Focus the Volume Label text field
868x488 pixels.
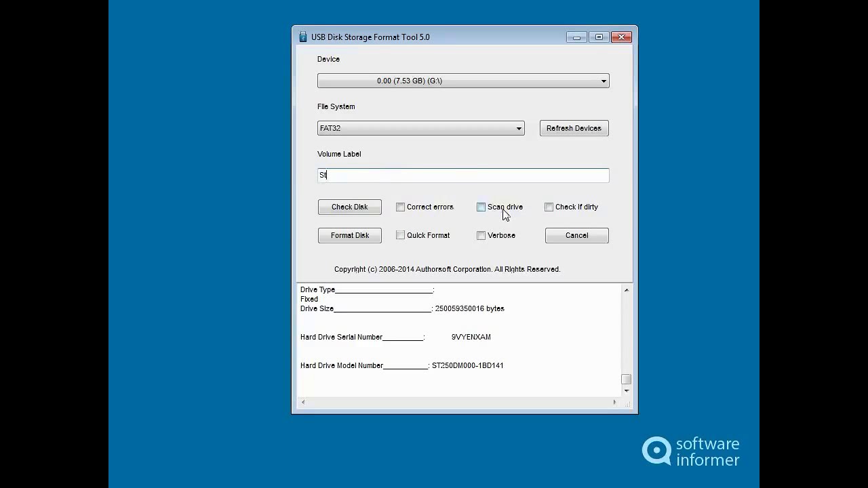point(463,176)
